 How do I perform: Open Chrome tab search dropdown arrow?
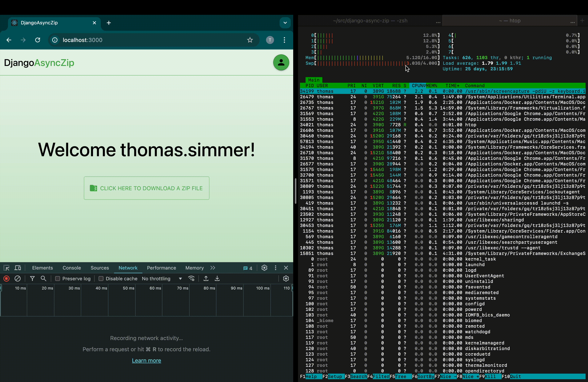click(x=285, y=23)
